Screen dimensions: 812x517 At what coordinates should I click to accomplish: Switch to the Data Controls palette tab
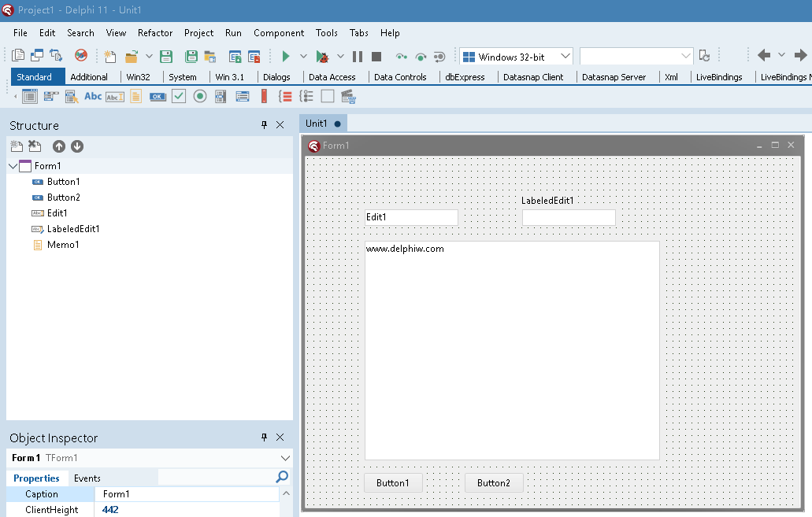[x=400, y=77]
